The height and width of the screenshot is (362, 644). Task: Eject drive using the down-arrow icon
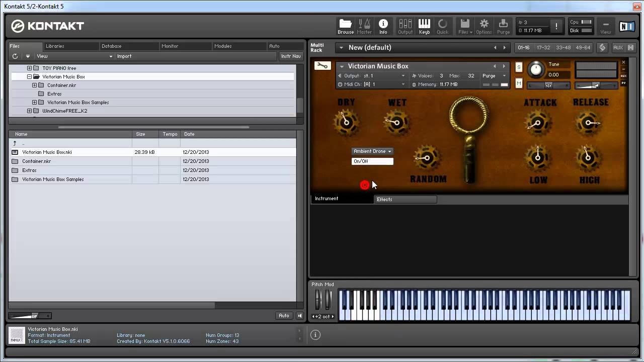click(28, 56)
